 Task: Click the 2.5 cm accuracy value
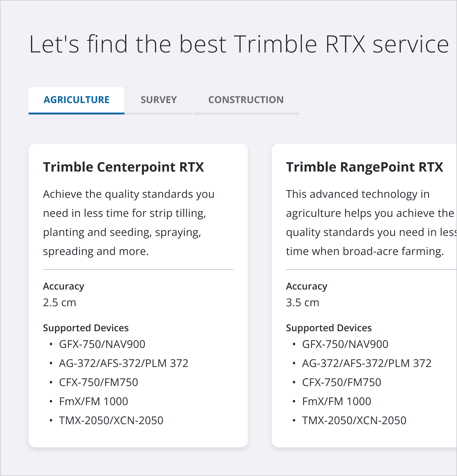tap(60, 303)
